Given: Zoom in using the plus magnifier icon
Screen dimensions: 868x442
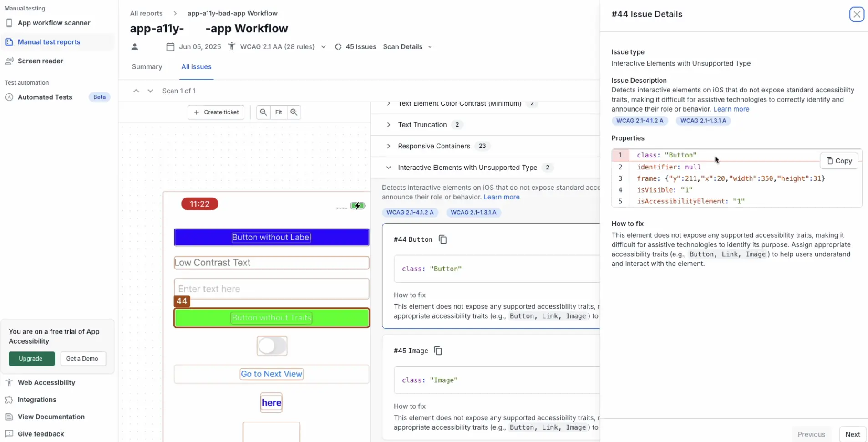Looking at the screenshot, I should click(294, 112).
